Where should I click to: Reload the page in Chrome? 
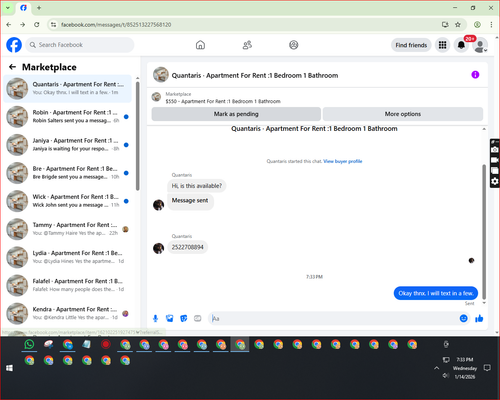coord(37,25)
